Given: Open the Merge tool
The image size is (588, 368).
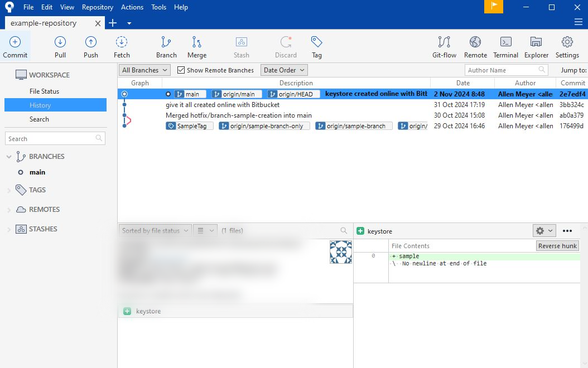Looking at the screenshot, I should [x=196, y=42].
